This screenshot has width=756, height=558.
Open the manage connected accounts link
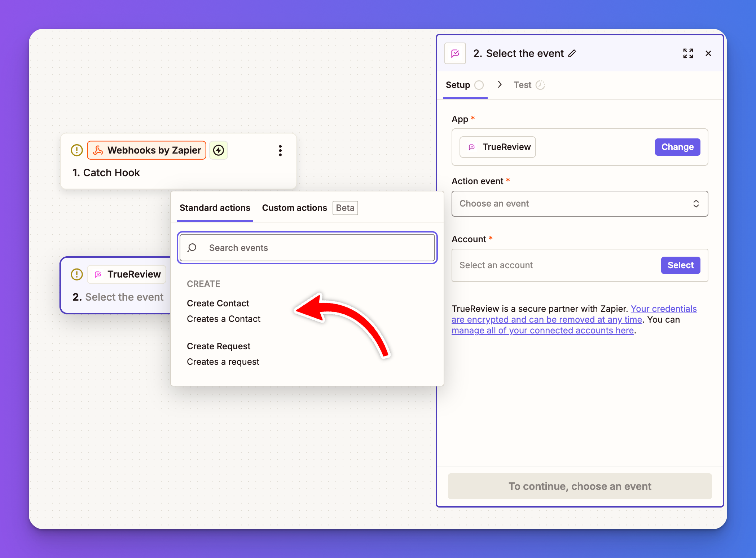coord(542,331)
